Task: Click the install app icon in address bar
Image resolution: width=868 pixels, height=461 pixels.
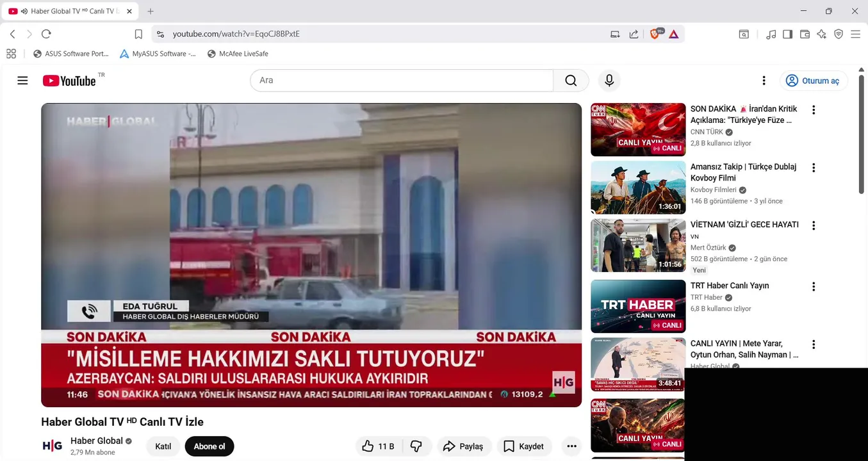Action: 615,34
